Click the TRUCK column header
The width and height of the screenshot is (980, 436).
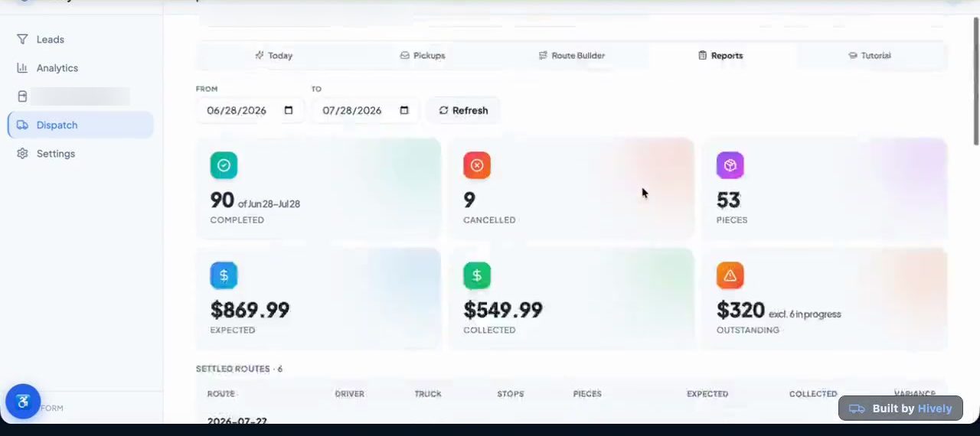click(x=428, y=394)
